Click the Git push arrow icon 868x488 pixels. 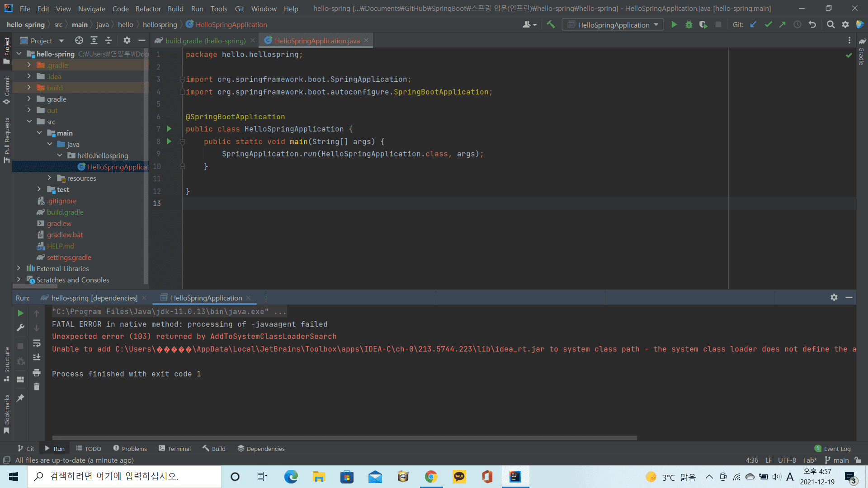[x=783, y=25]
